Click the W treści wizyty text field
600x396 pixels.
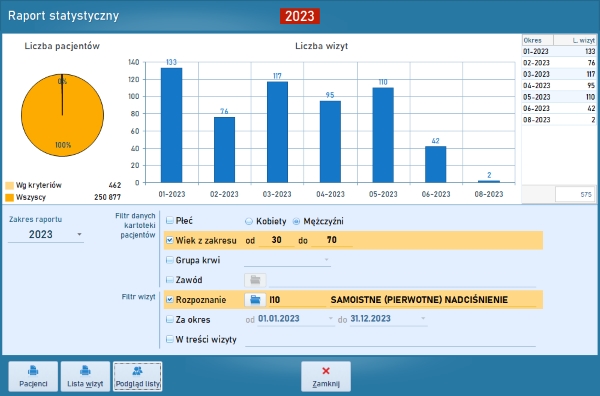tap(390, 339)
